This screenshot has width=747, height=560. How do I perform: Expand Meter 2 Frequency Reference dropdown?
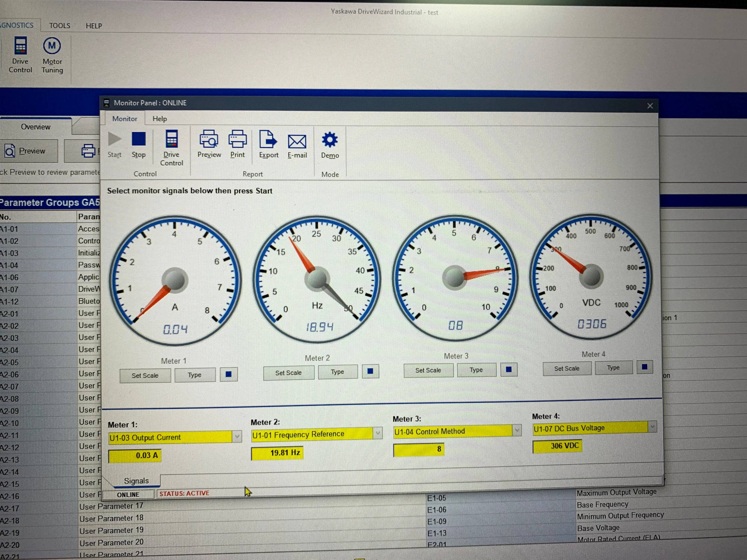coord(378,433)
